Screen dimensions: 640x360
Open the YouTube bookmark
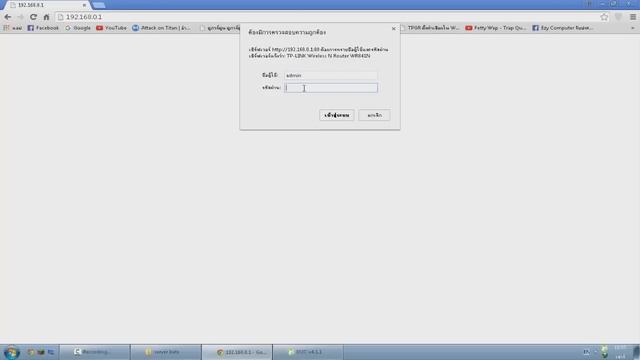pos(111,28)
